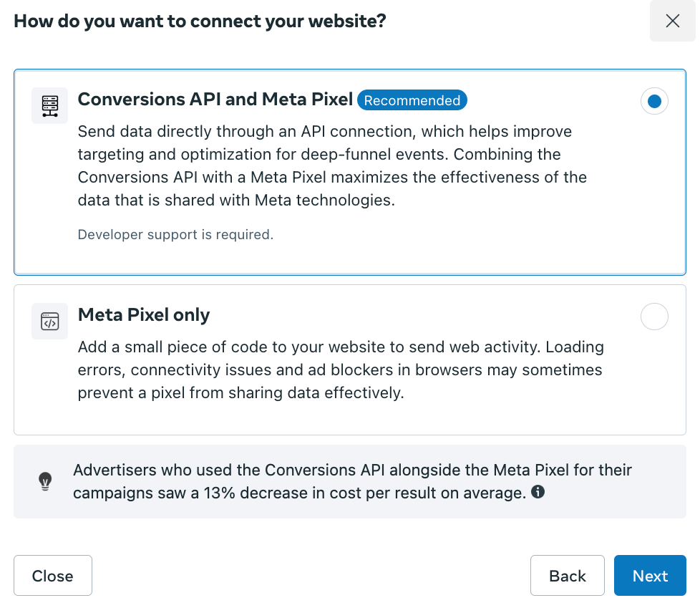This screenshot has height=613, width=700.
Task: Click the code window icon for Meta Pixel only
Action: click(x=49, y=322)
